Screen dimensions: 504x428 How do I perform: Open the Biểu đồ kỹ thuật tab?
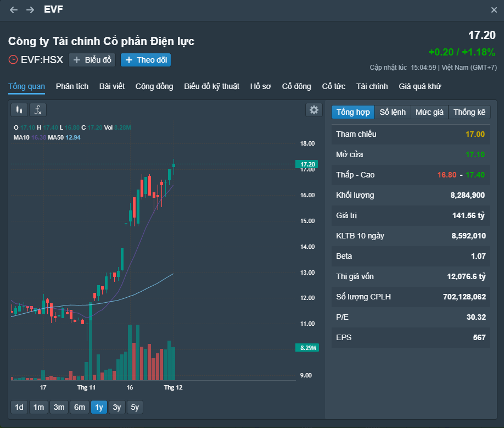point(211,86)
